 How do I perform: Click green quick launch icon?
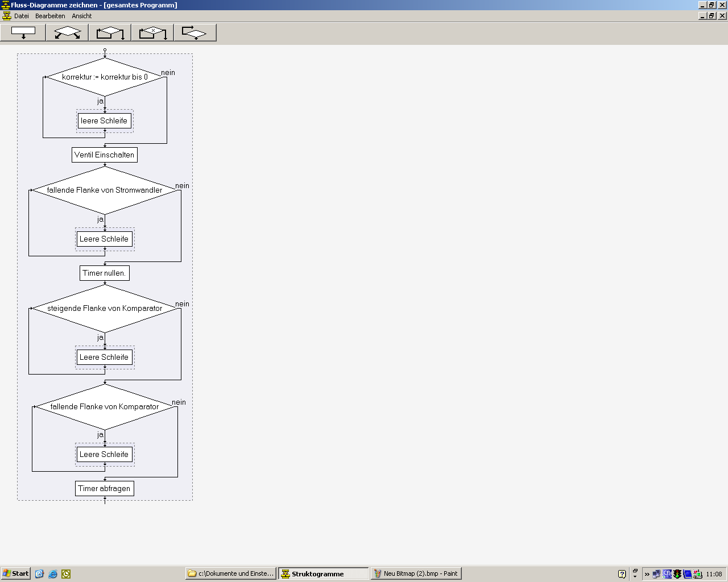click(x=66, y=574)
